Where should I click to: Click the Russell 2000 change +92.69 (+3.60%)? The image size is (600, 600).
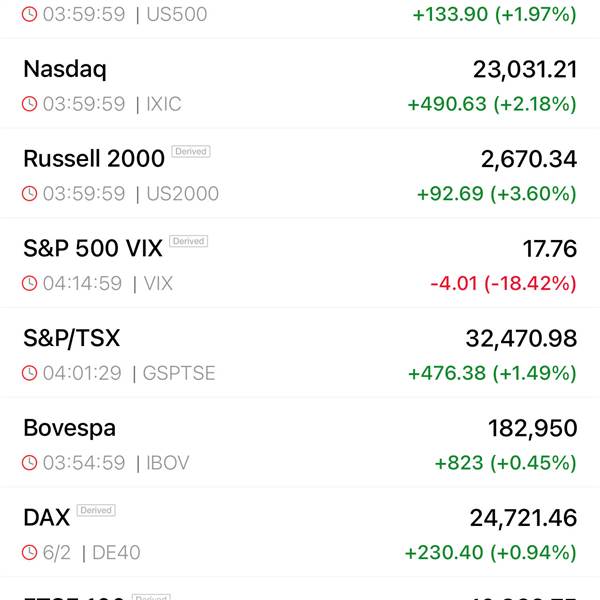[492, 194]
